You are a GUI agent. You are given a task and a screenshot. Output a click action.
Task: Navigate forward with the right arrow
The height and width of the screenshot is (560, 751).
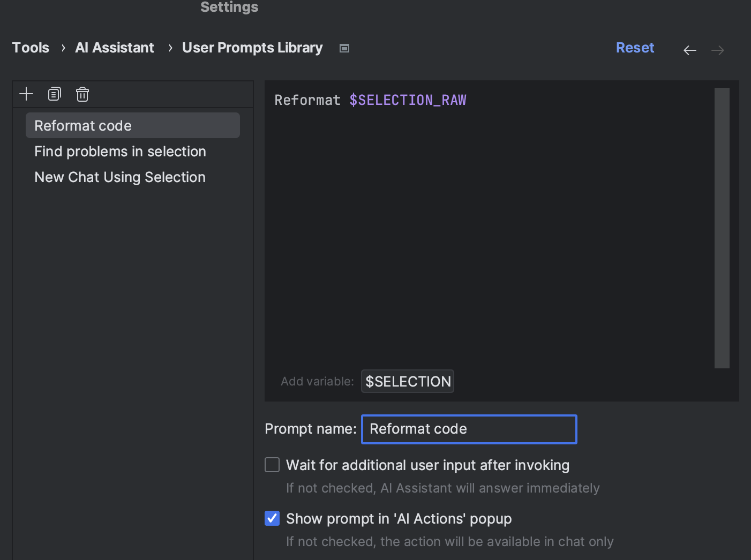click(717, 50)
